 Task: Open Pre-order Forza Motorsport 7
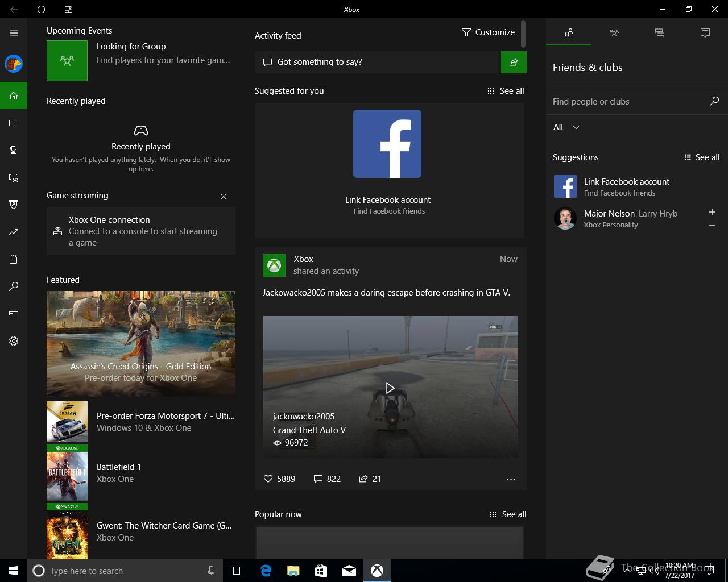141,422
